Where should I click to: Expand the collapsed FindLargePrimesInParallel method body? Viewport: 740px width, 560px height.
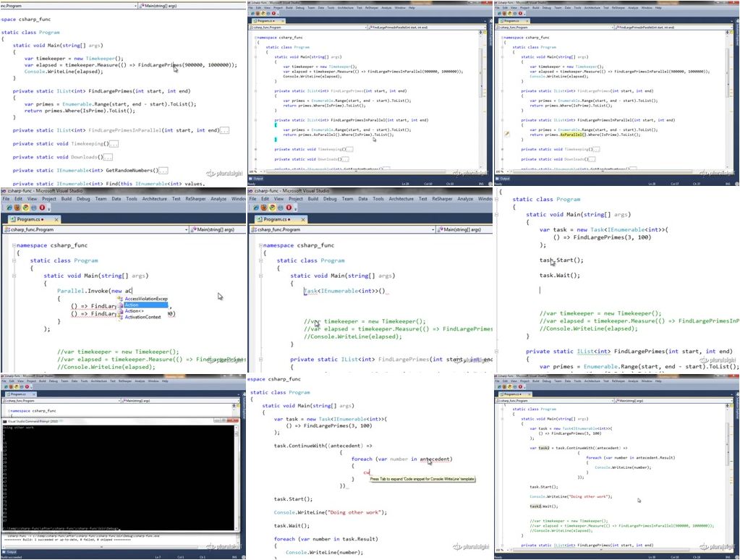coord(224,130)
